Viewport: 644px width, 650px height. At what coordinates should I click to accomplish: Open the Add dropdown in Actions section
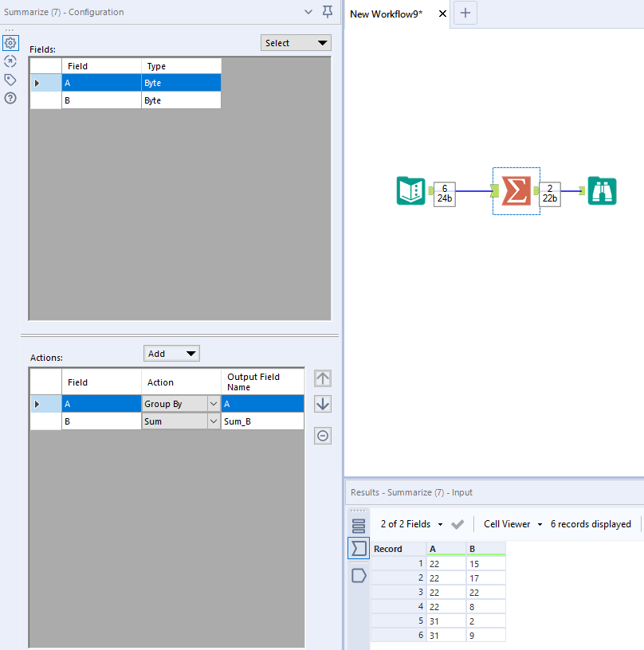click(x=171, y=353)
